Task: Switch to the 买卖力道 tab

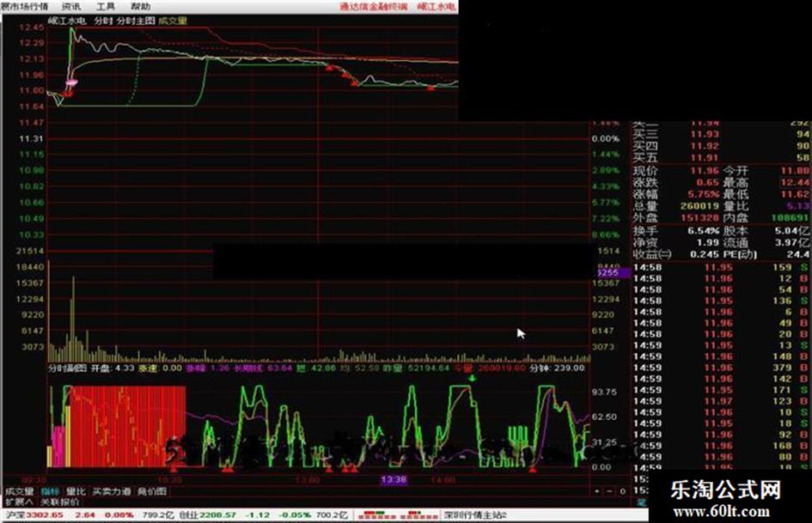Action: [112, 491]
